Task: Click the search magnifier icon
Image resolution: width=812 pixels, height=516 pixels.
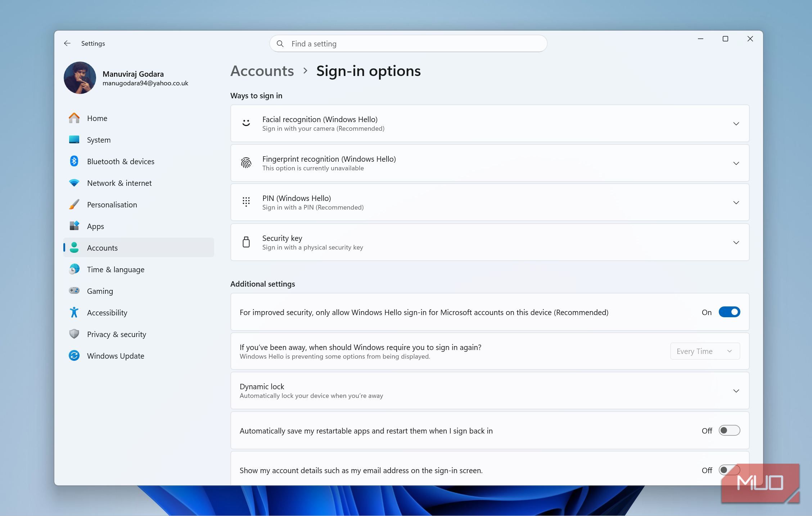Action: click(x=280, y=44)
